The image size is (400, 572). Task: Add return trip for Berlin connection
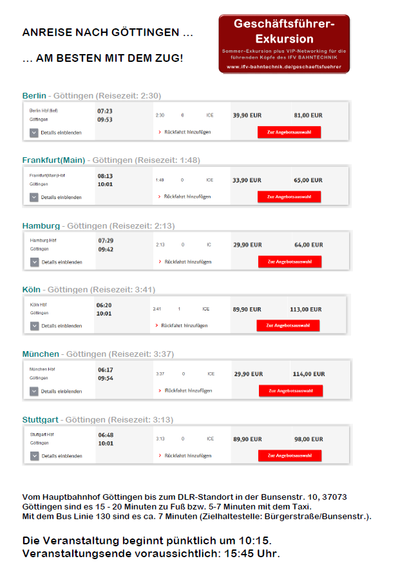pyautogui.click(x=185, y=132)
